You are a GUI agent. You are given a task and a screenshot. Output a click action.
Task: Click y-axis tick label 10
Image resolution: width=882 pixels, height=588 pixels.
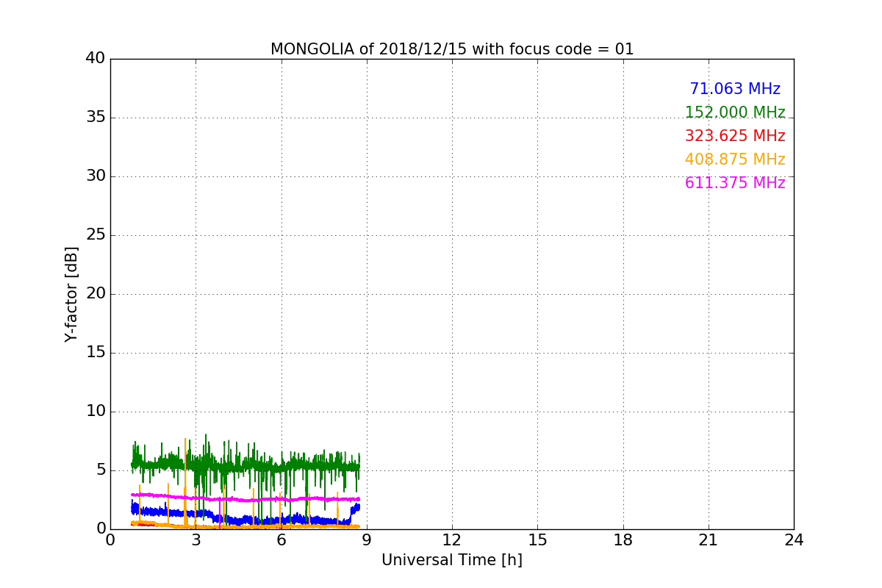click(x=96, y=412)
